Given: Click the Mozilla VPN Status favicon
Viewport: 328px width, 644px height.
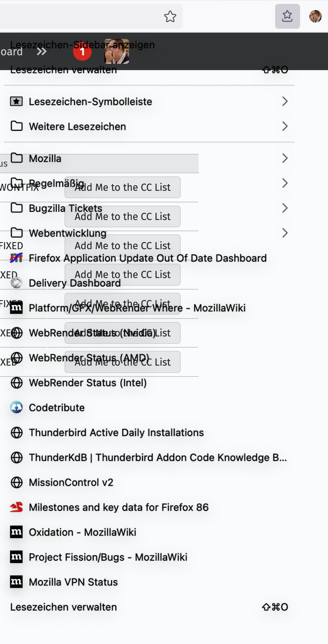Looking at the screenshot, I should (17, 582).
